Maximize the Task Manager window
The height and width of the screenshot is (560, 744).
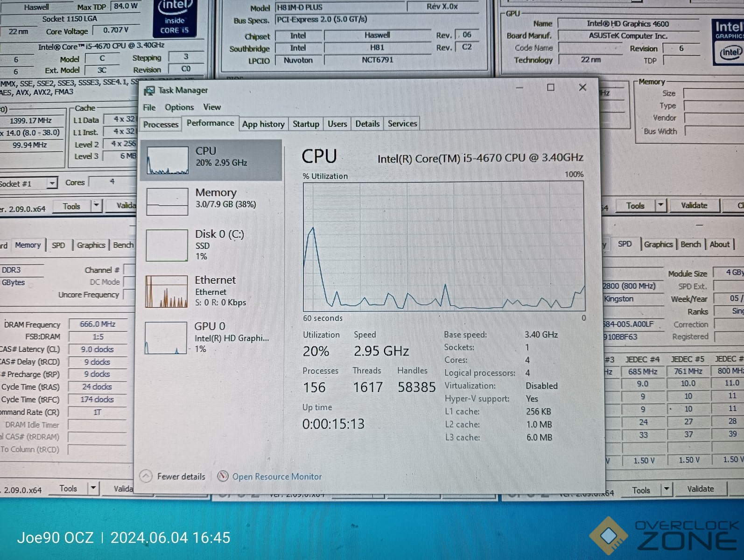coord(551,87)
